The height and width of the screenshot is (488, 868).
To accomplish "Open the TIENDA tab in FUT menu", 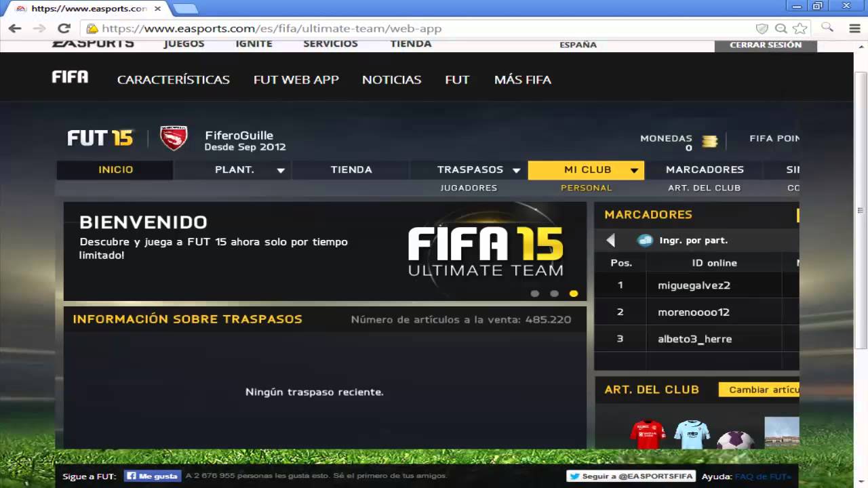I will pyautogui.click(x=351, y=169).
